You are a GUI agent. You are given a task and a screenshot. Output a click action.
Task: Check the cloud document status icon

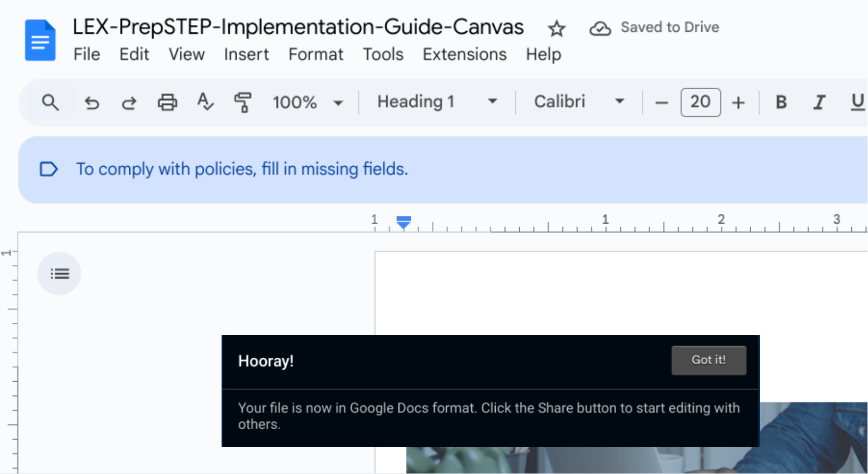600,28
